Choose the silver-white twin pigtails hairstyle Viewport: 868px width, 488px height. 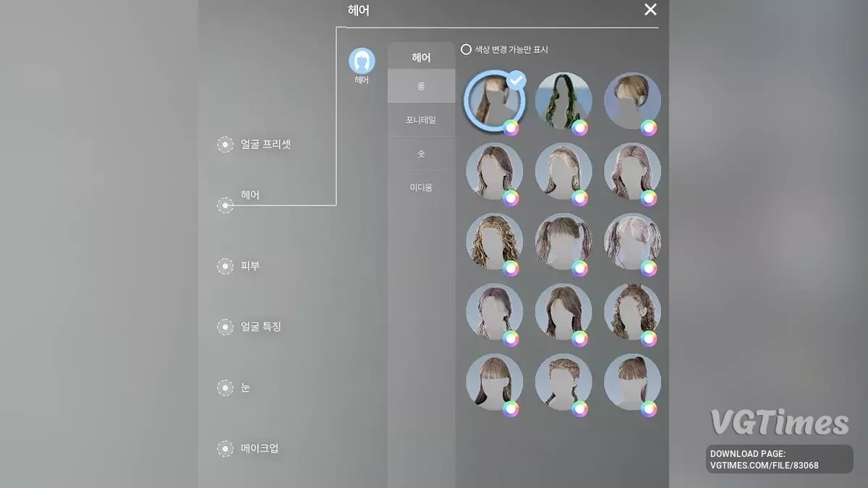point(632,241)
